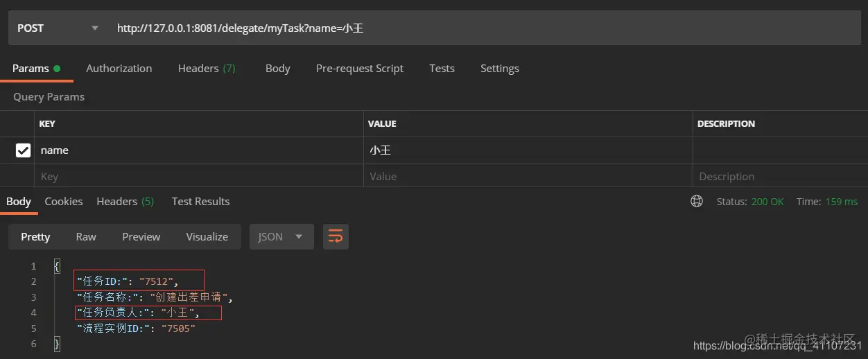Click the empty Key placeholder field
This screenshot has width=868, height=359.
point(199,176)
